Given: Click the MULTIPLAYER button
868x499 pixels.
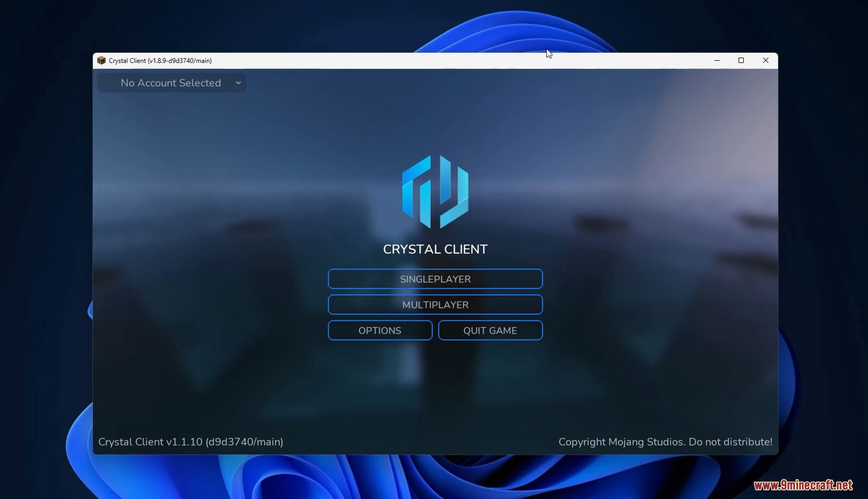Looking at the screenshot, I should (x=435, y=305).
